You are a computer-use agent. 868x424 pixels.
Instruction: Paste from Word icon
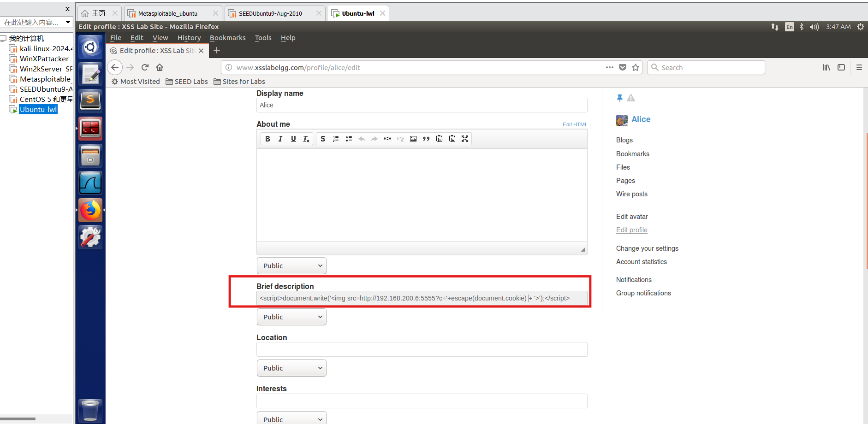tap(452, 139)
